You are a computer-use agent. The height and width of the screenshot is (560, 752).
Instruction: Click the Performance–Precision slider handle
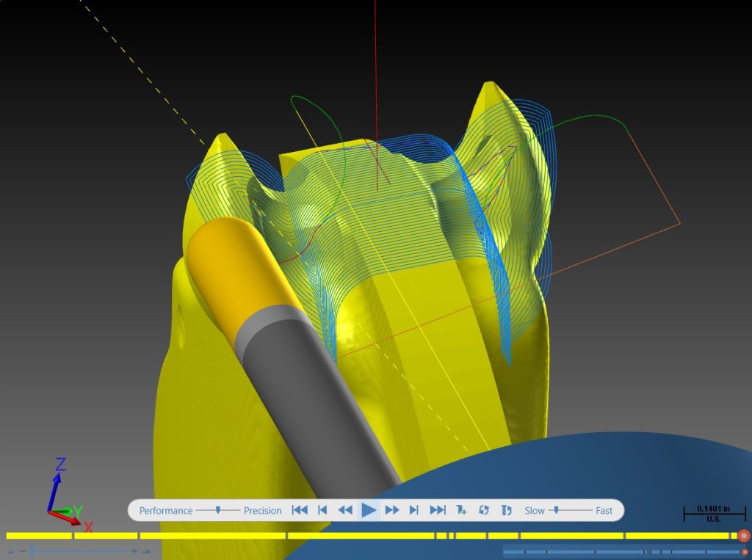pos(217,510)
